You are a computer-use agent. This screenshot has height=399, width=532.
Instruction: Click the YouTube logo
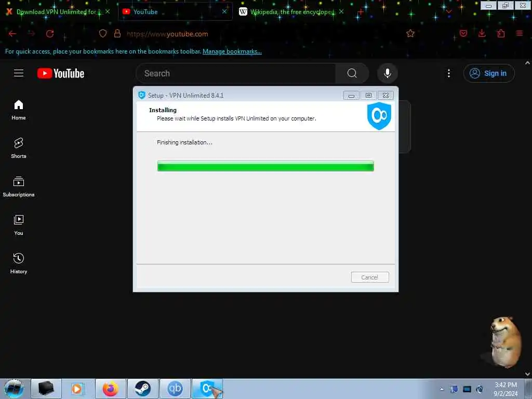(x=61, y=73)
